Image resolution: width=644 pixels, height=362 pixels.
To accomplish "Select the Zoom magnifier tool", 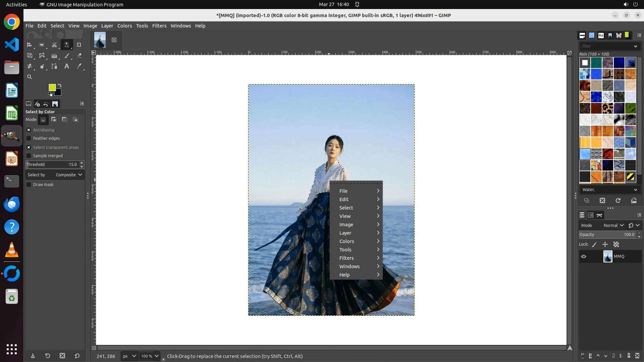I will [30, 77].
